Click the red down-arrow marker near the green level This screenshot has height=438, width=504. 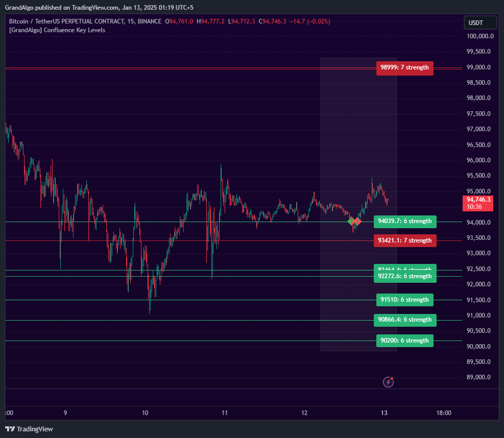[x=358, y=222]
